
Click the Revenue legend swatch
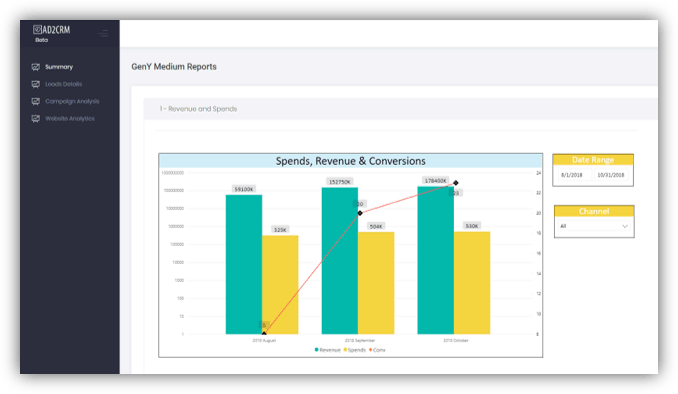[317, 350]
